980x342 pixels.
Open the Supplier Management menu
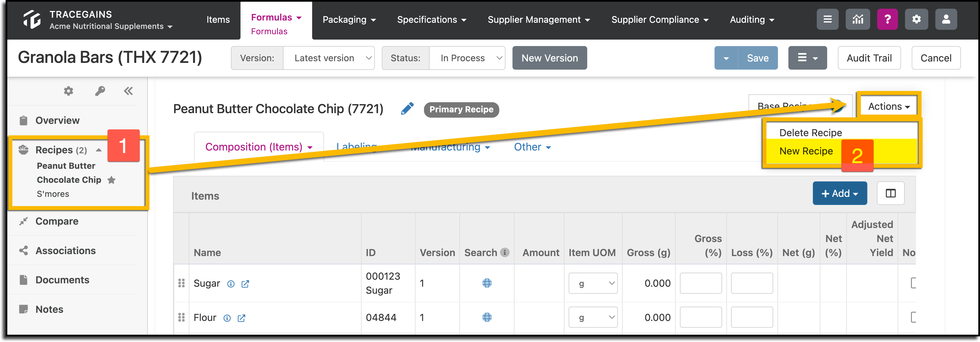(539, 20)
